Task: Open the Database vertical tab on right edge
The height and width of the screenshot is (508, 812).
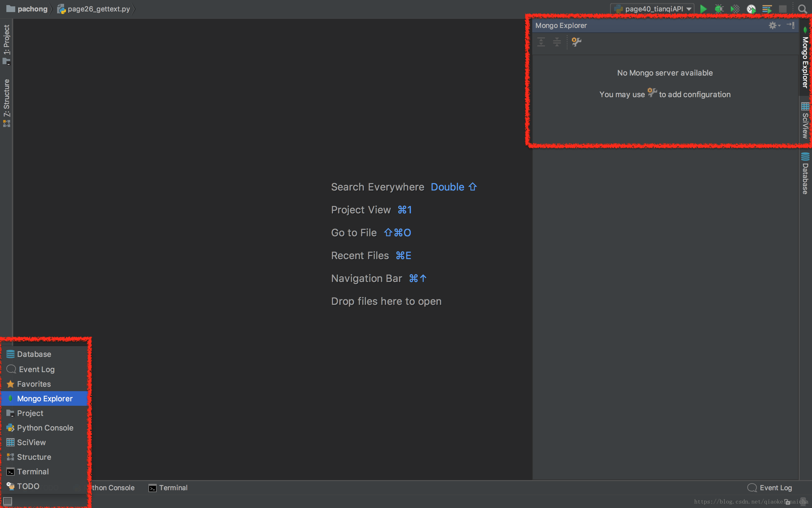Action: [805, 173]
